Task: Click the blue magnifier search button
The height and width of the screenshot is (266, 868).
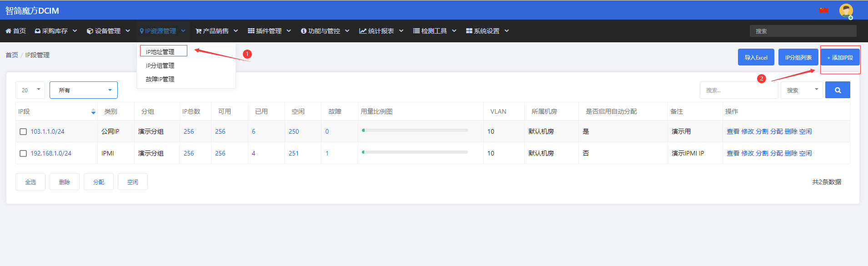Action: 838,90
